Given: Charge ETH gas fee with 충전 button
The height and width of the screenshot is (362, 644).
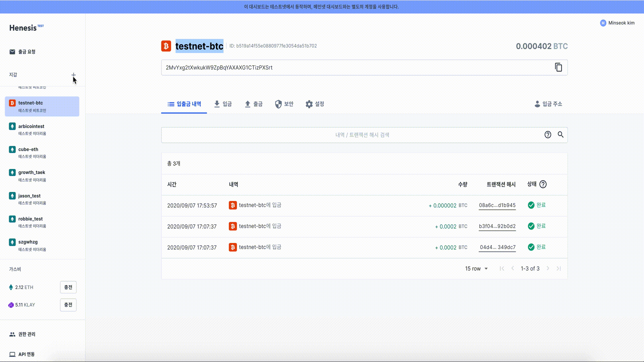Looking at the screenshot, I should (x=68, y=287).
